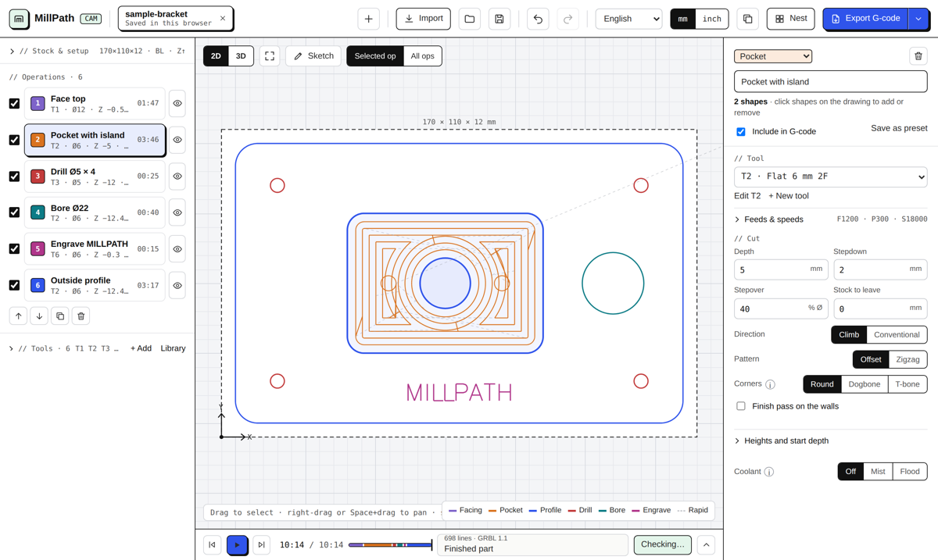Click the new file plus icon
The height and width of the screenshot is (560, 938).
(368, 19)
